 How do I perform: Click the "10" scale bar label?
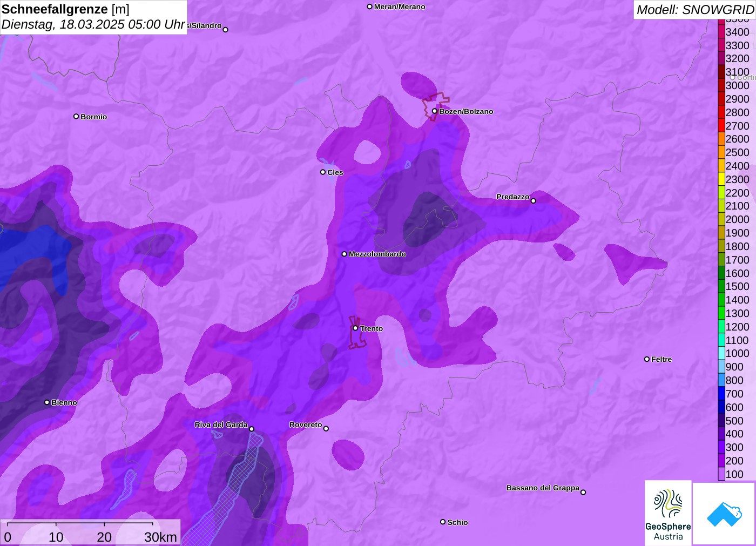(56, 537)
